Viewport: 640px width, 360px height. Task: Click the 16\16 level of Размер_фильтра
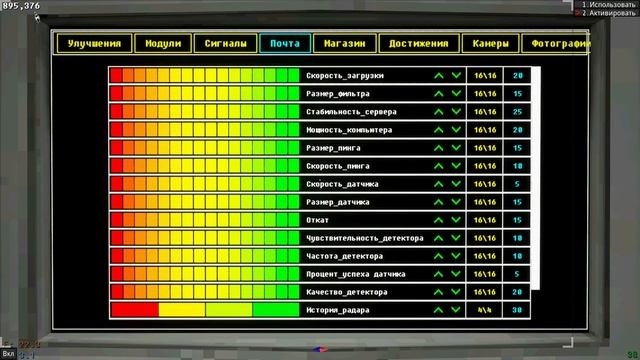coord(484,93)
